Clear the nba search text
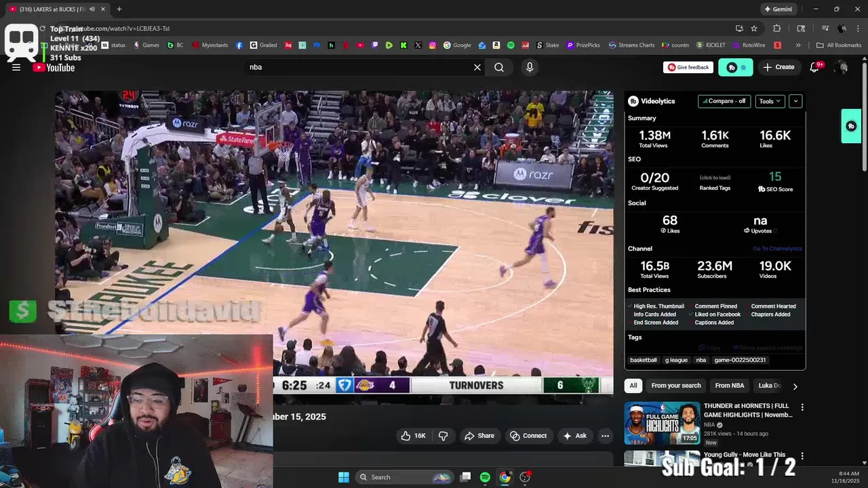This screenshot has width=868, height=488. [477, 67]
